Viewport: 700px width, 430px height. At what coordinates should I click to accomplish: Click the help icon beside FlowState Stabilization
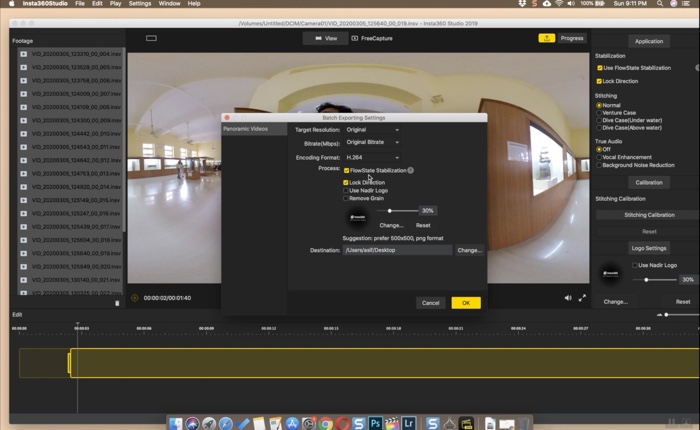pos(410,170)
